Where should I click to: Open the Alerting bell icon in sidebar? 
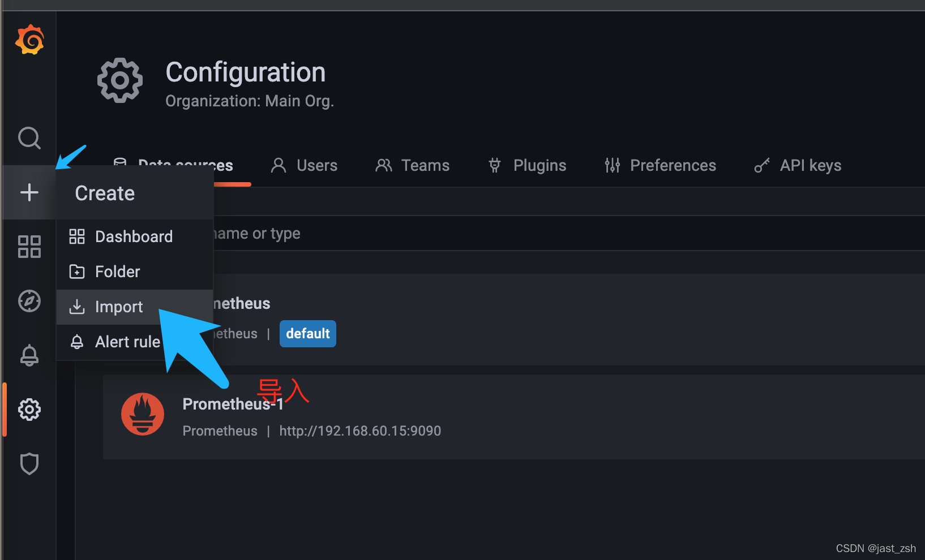(x=29, y=355)
